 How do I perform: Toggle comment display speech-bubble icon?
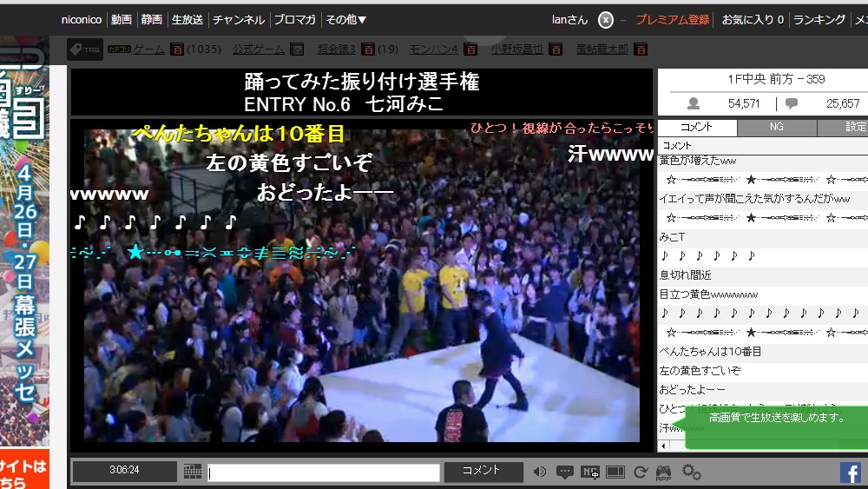[565, 472]
